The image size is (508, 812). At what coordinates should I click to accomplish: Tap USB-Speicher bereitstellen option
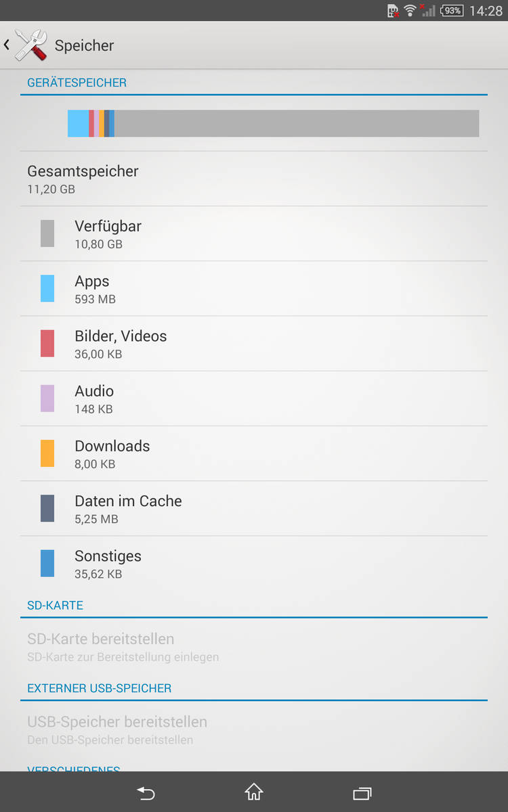pyautogui.click(x=254, y=729)
